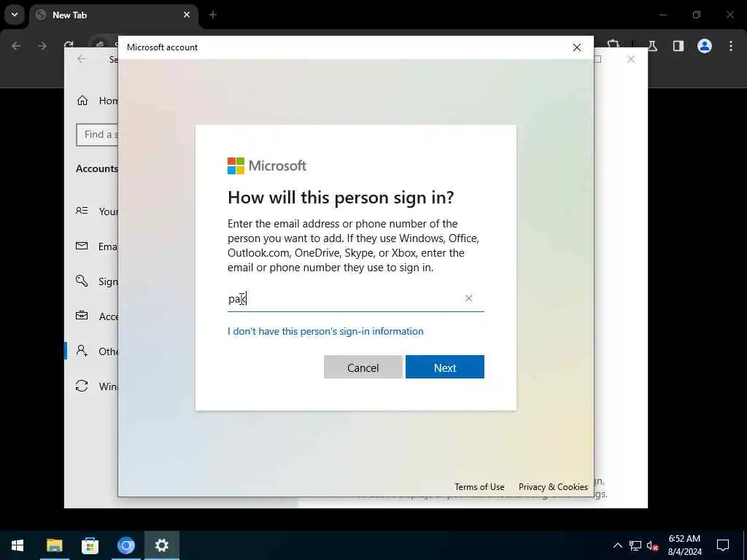Select the New Tab tab in Chrome
747x560 pixels.
115,15
